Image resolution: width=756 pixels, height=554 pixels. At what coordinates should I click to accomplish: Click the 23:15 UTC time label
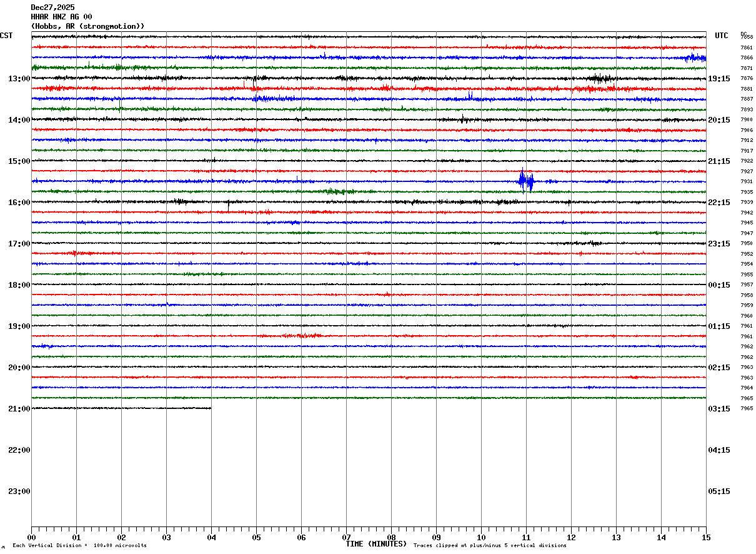click(719, 244)
